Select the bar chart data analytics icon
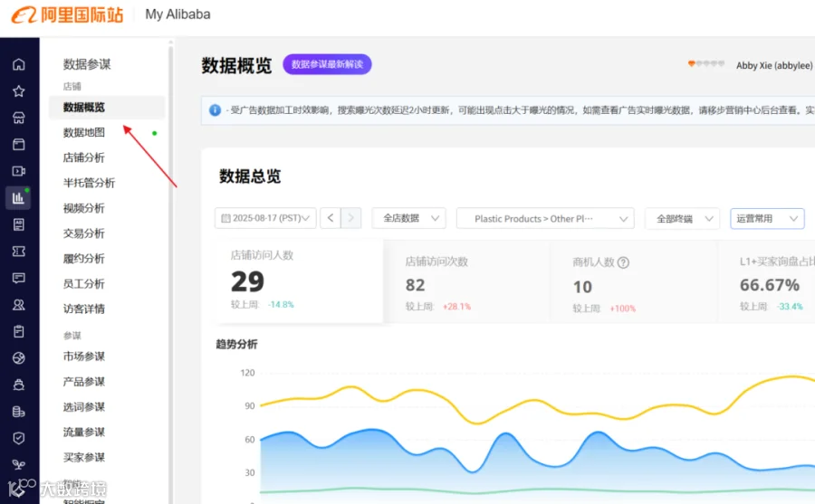Viewport: 815px width, 504px height. pyautogui.click(x=19, y=198)
